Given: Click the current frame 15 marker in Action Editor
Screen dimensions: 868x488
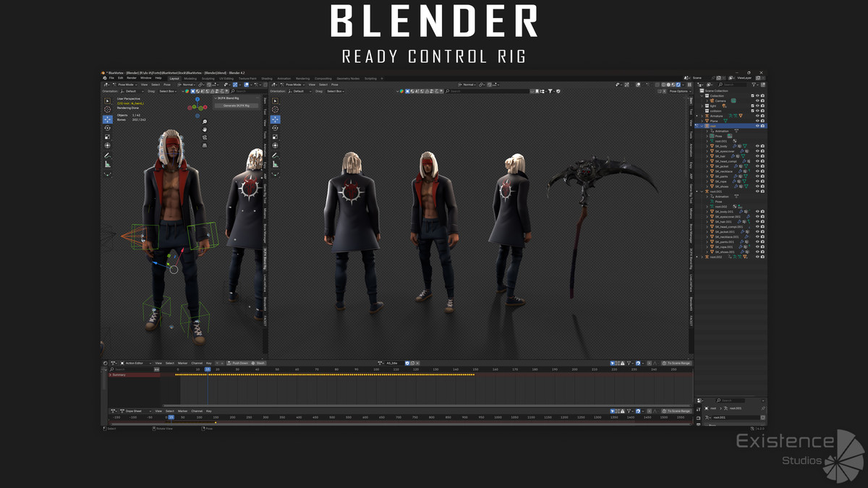Looking at the screenshot, I should click(x=207, y=369).
